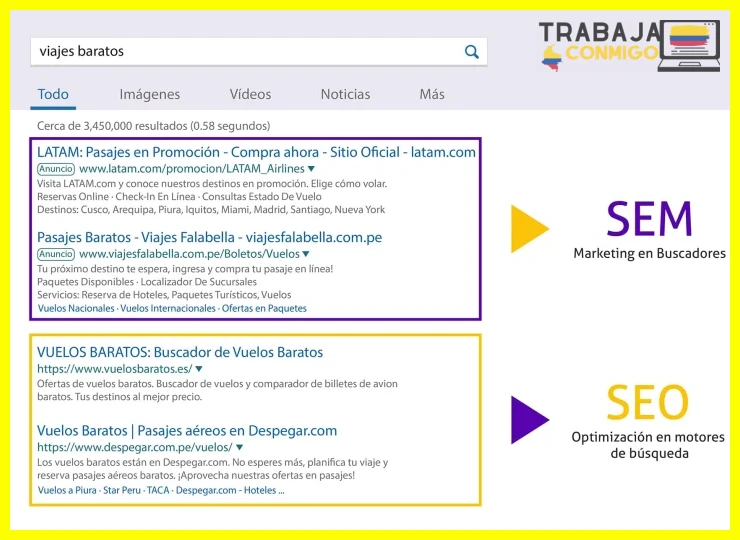Open VUELOS BARATOS Buscador de Vuelos title
Viewport: 740px width, 540px height.
click(x=180, y=353)
